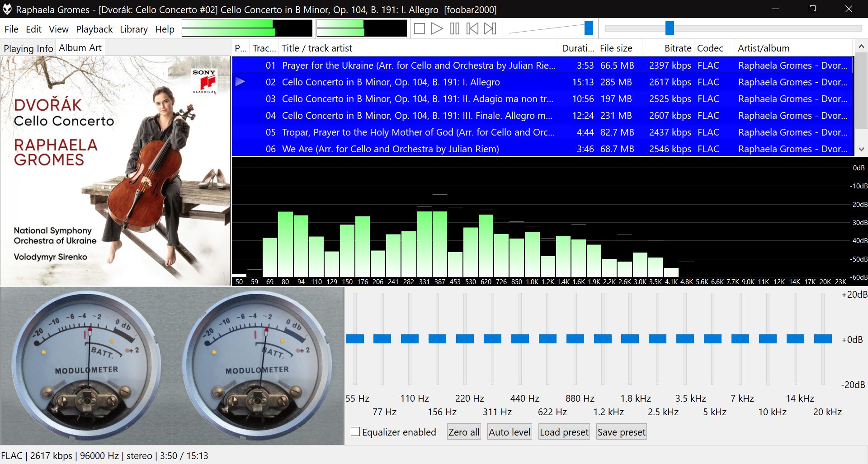This screenshot has width=868, height=464.
Task: Click the left Modulometer VU meter
Action: 86,365
